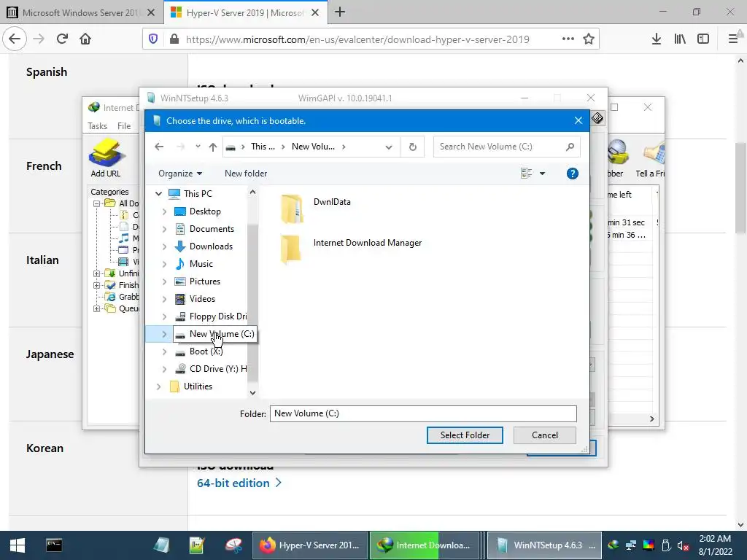Expand the Desktop tree node
This screenshot has width=747, height=560.
point(164,211)
